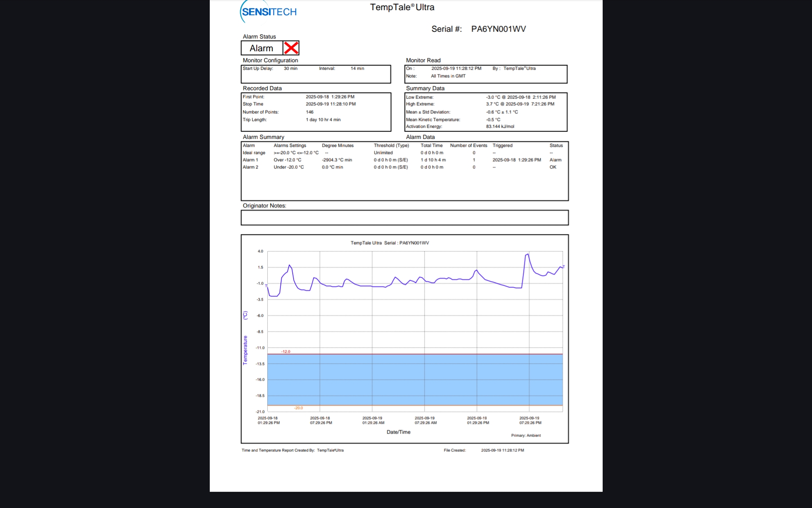Click the TempTale Ultra page title
Viewport: 812px width, 508px height.
[402, 7]
